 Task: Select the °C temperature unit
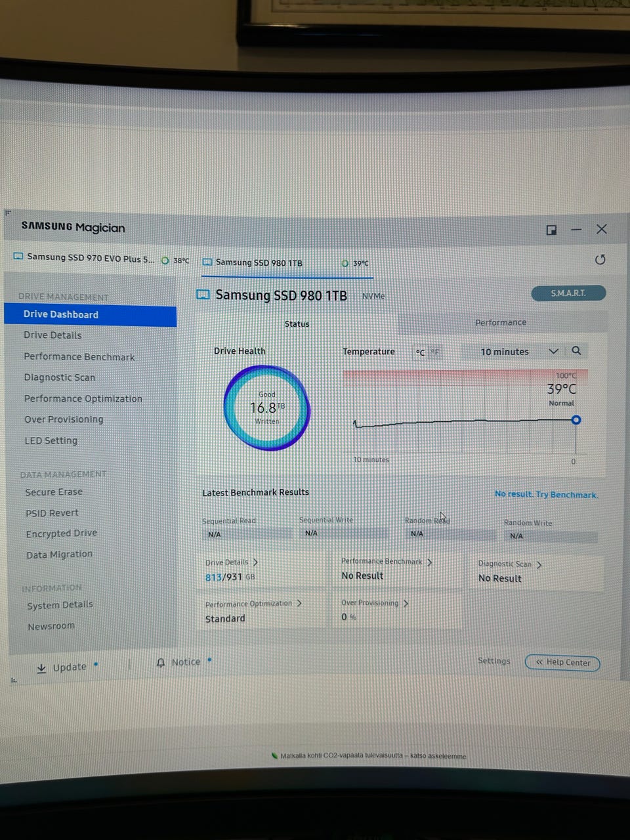[x=420, y=352]
